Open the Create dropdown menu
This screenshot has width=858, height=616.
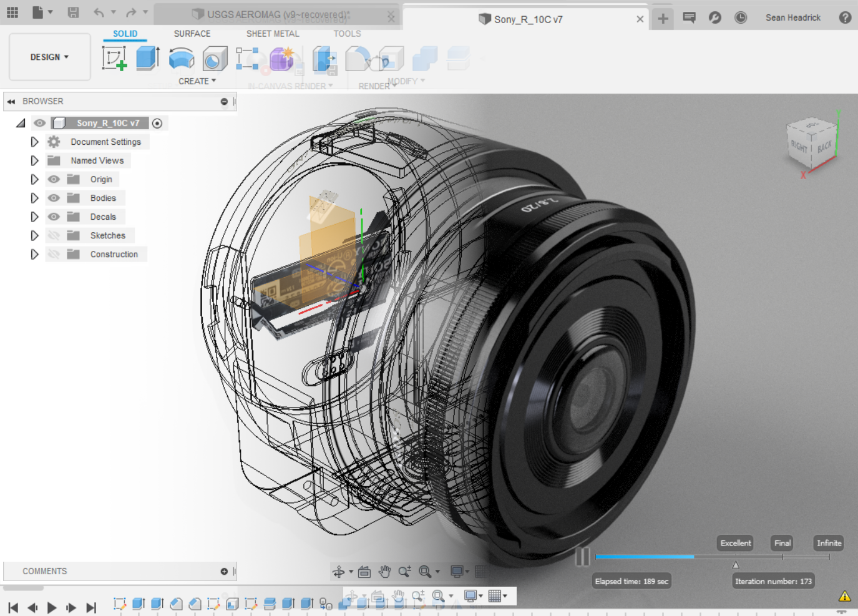point(197,81)
